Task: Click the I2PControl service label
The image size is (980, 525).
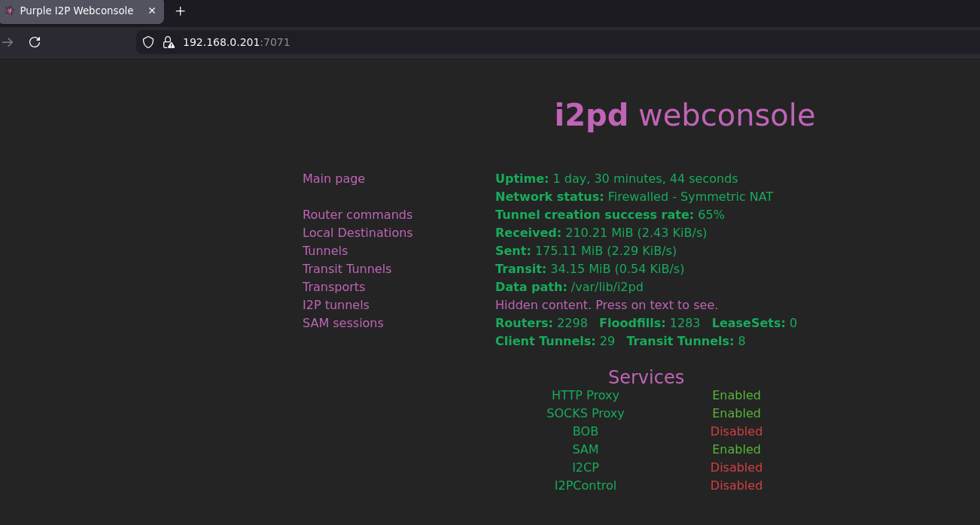Action: click(x=586, y=486)
